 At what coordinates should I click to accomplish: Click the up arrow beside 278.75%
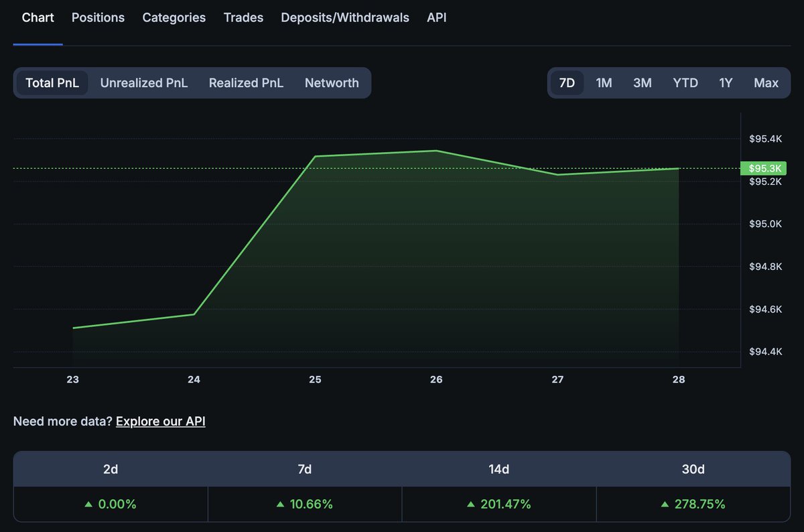665,505
